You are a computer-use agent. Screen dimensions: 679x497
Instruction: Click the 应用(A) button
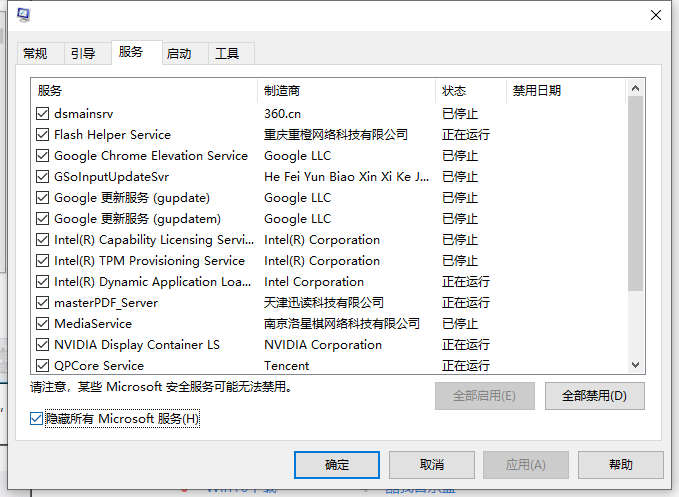pos(526,465)
